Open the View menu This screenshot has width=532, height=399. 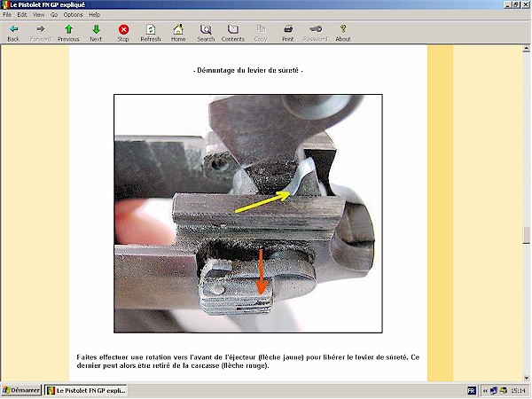click(x=38, y=15)
